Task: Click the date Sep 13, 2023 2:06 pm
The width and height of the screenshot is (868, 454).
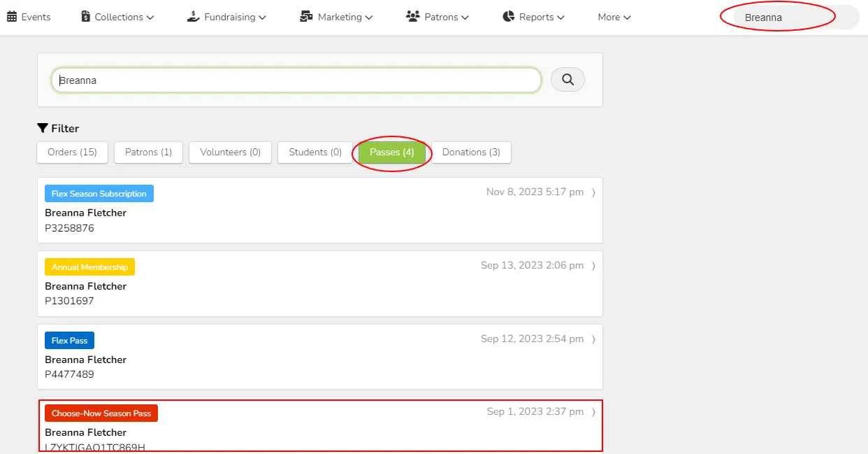Action: (x=532, y=265)
